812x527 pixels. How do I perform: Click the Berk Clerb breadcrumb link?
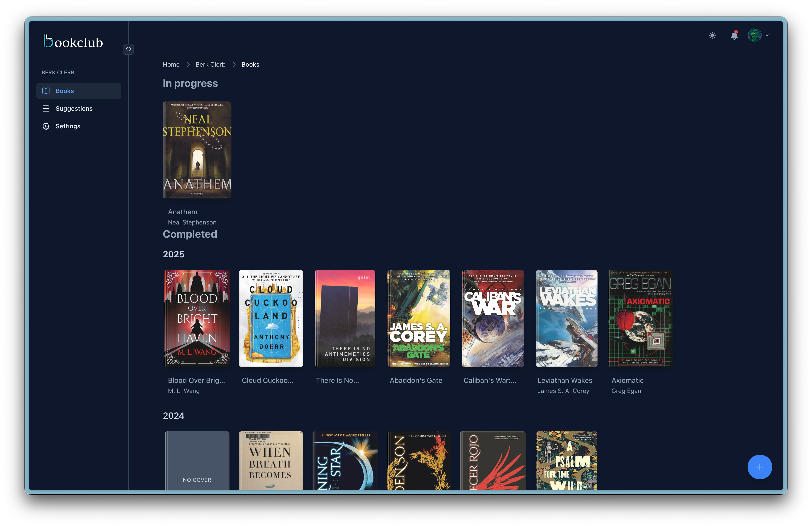[x=210, y=64]
